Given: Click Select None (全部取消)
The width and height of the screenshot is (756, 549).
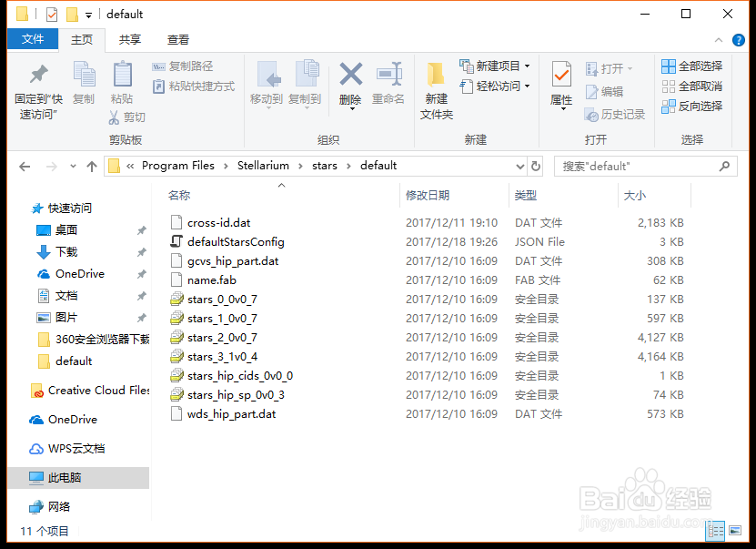Looking at the screenshot, I should click(692, 86).
